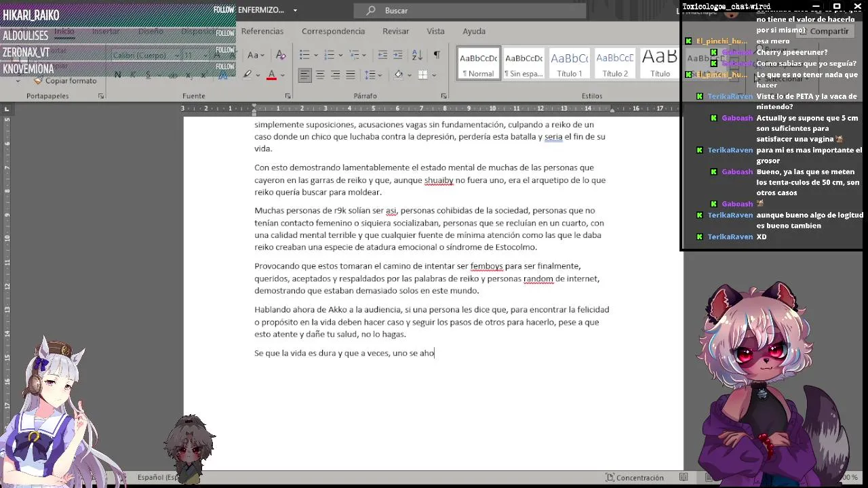Viewport: 868px width, 488px height.
Task: Increase the paragraph indent
Action: pos(399,55)
